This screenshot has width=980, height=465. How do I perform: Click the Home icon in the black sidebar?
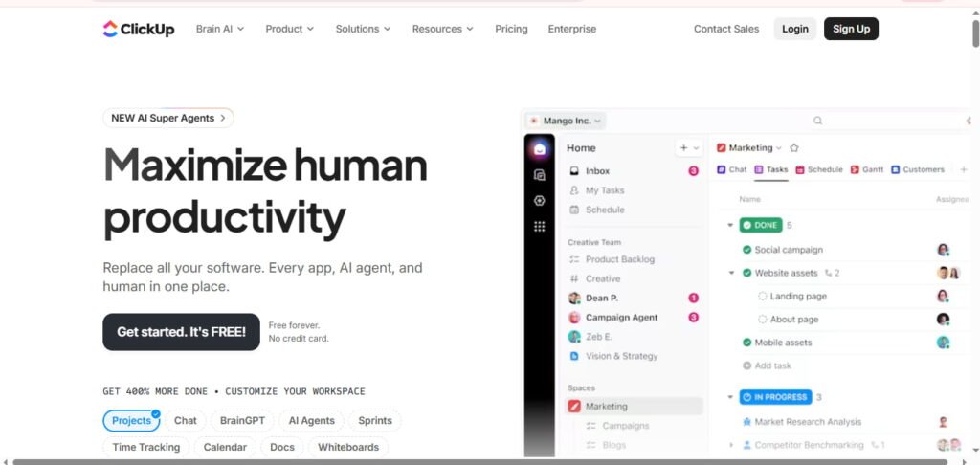[540, 149]
